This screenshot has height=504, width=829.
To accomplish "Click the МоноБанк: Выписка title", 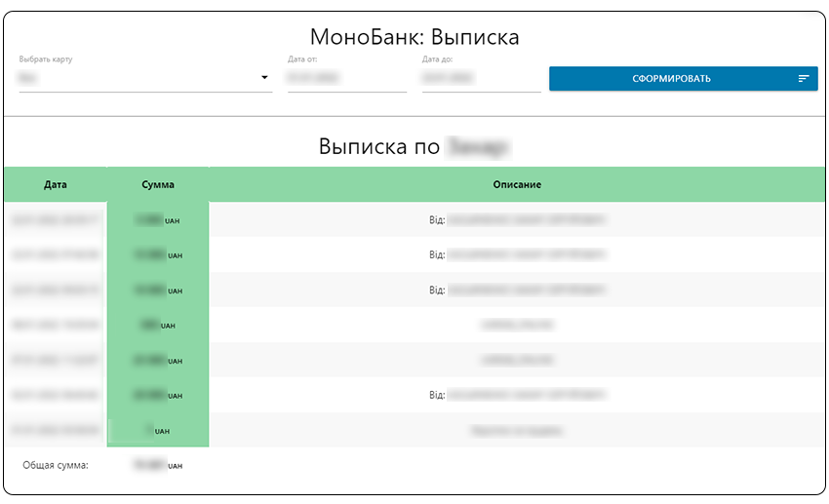I will (x=414, y=37).
